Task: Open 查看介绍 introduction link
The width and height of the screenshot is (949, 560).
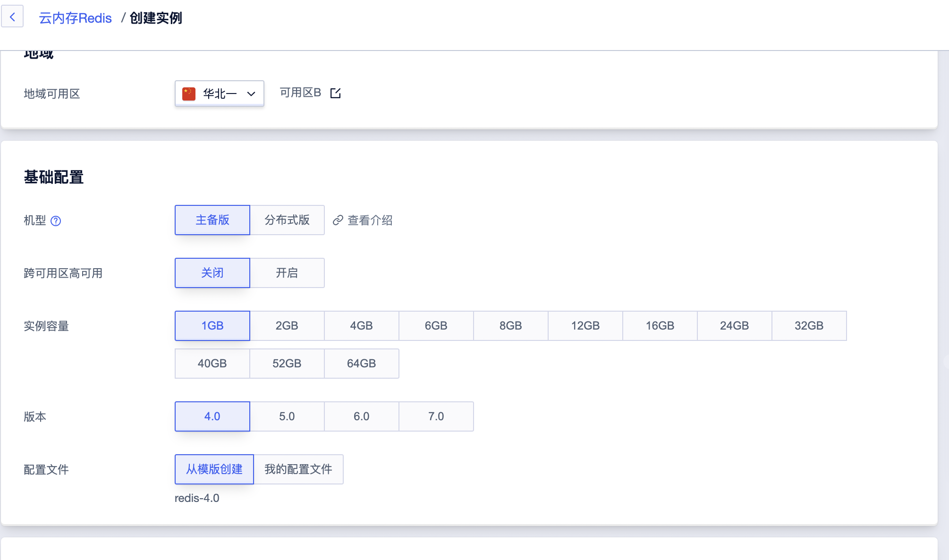Action: tap(370, 221)
